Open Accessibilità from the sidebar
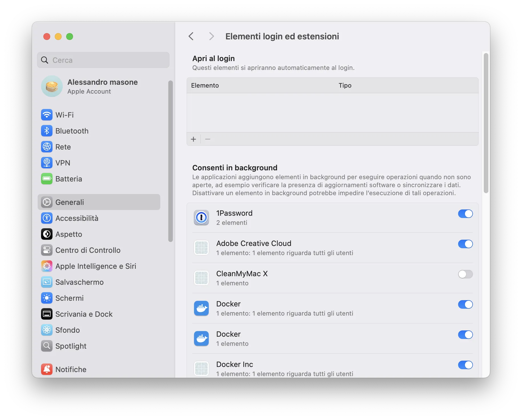The image size is (522, 420). (x=77, y=218)
